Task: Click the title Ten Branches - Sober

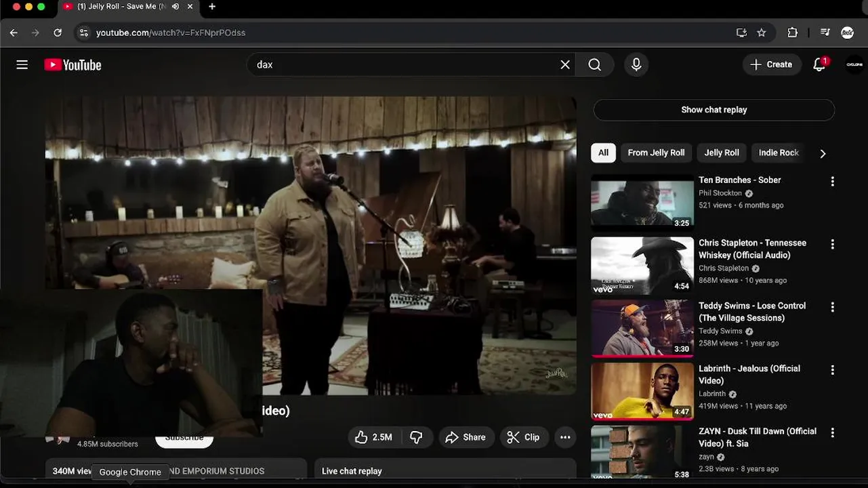Action: point(740,180)
